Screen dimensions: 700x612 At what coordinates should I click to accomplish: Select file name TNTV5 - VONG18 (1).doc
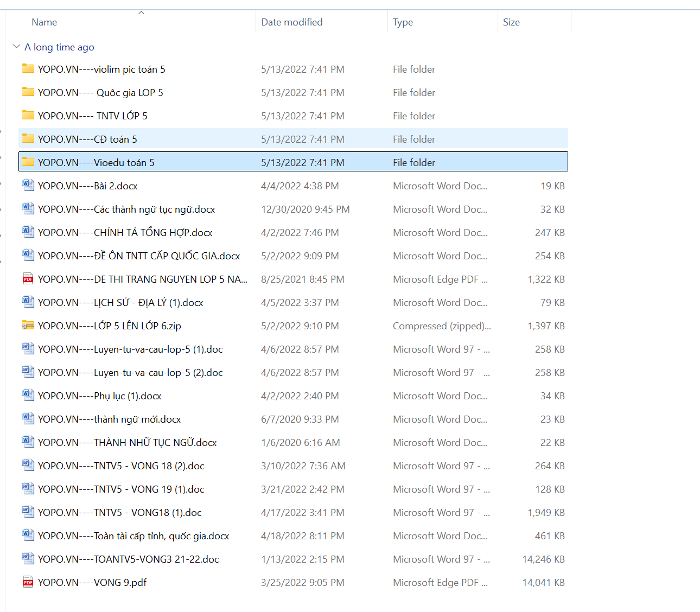pyautogui.click(x=148, y=513)
